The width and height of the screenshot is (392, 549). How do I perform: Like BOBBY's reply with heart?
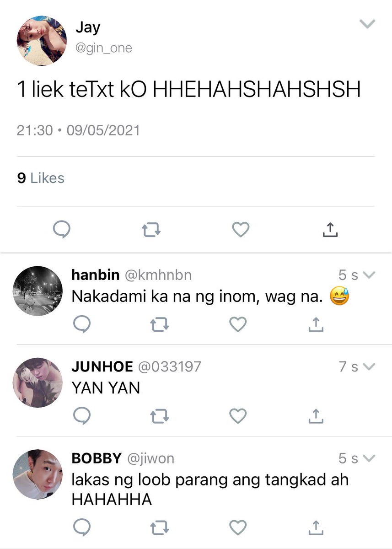[x=238, y=527]
